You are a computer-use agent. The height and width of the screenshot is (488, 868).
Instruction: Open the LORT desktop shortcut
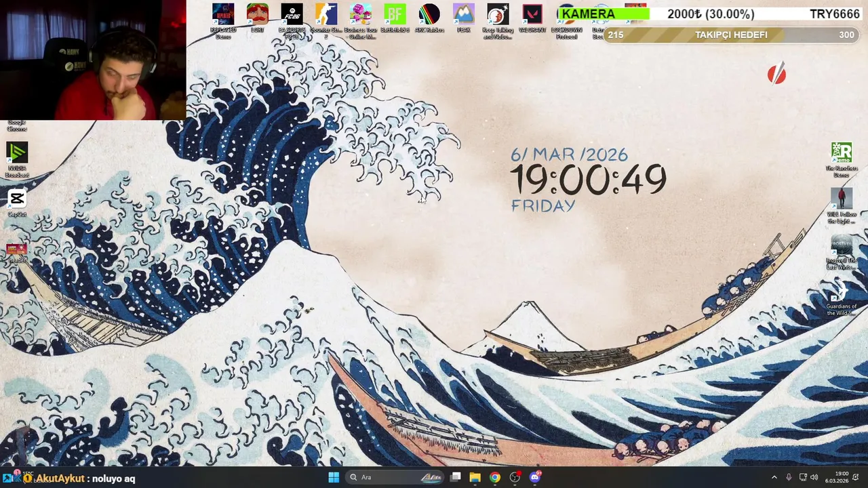pos(257,18)
